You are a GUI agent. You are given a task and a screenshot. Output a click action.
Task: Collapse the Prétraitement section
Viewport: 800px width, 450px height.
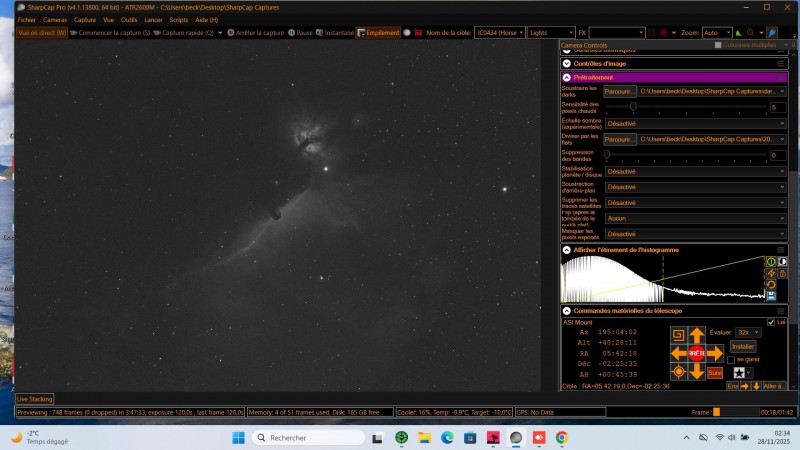(567, 77)
